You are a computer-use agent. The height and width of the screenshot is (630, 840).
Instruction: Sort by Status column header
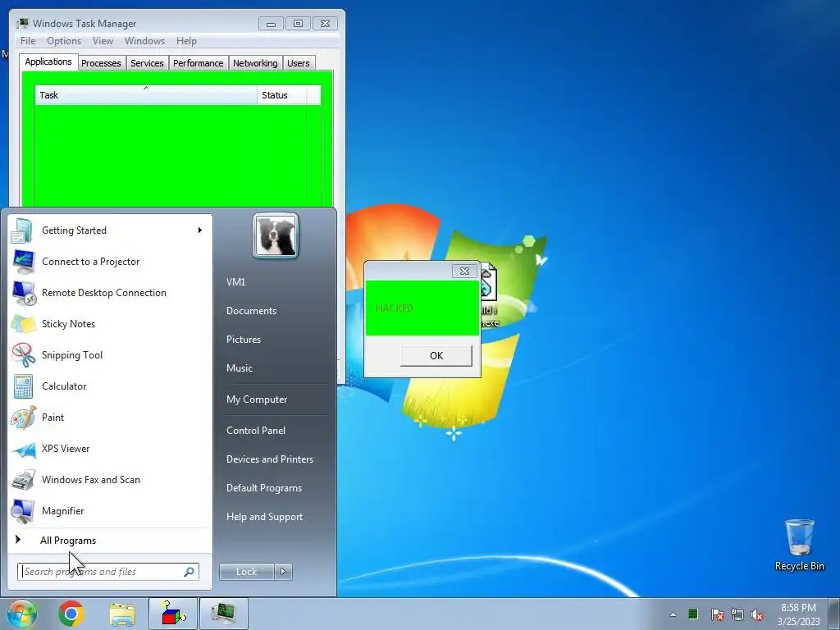coord(282,95)
